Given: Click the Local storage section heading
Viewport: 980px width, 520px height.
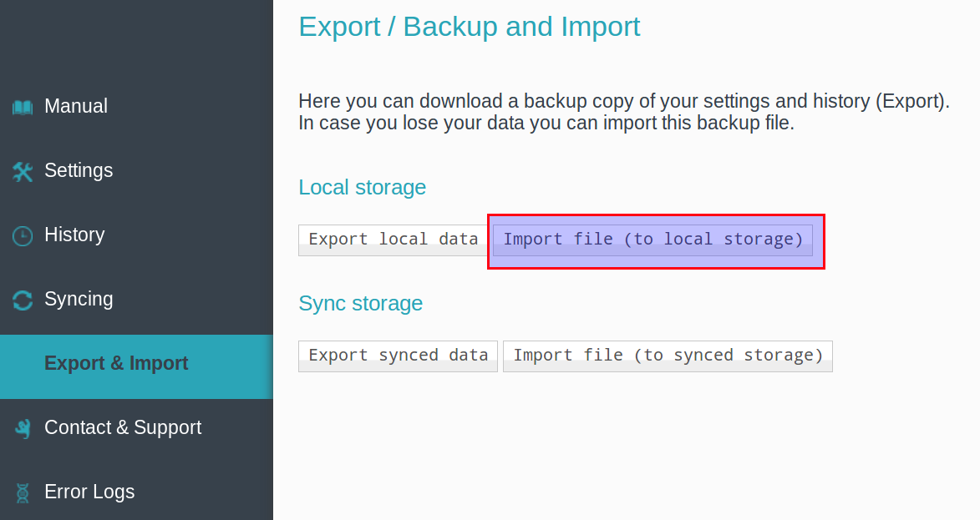Looking at the screenshot, I should [x=362, y=187].
